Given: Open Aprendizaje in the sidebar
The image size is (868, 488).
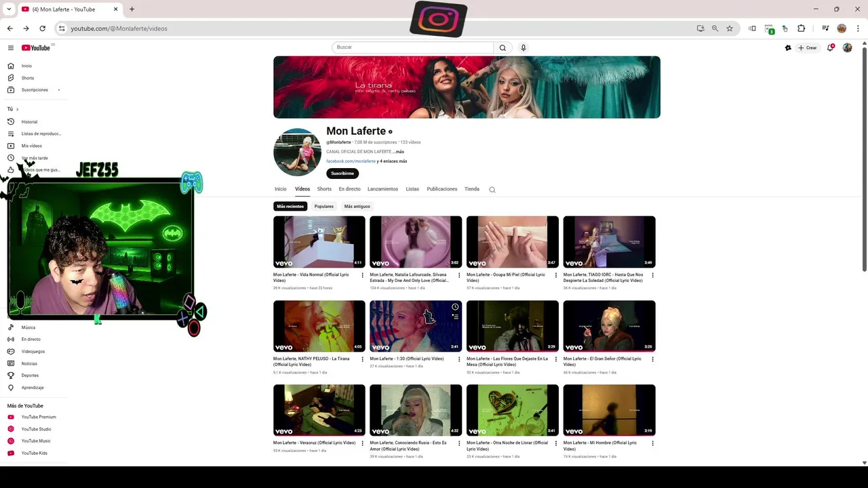Looking at the screenshot, I should pos(34,388).
